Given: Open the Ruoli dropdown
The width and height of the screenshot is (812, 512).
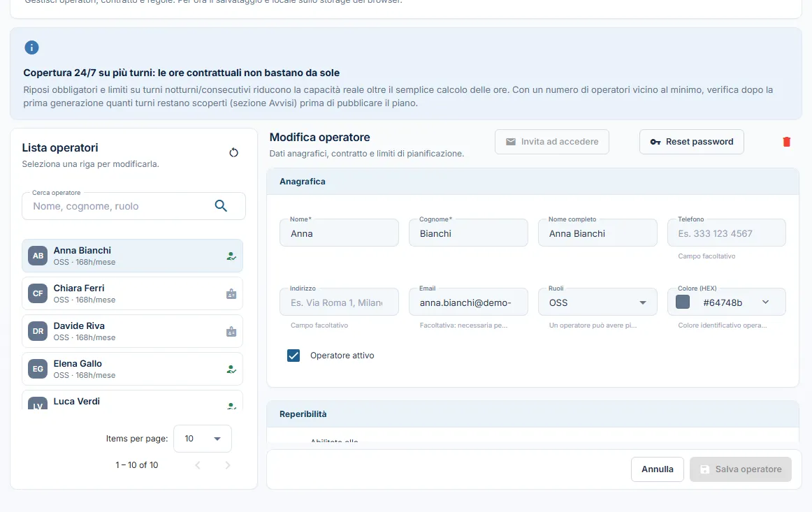Looking at the screenshot, I should (597, 302).
